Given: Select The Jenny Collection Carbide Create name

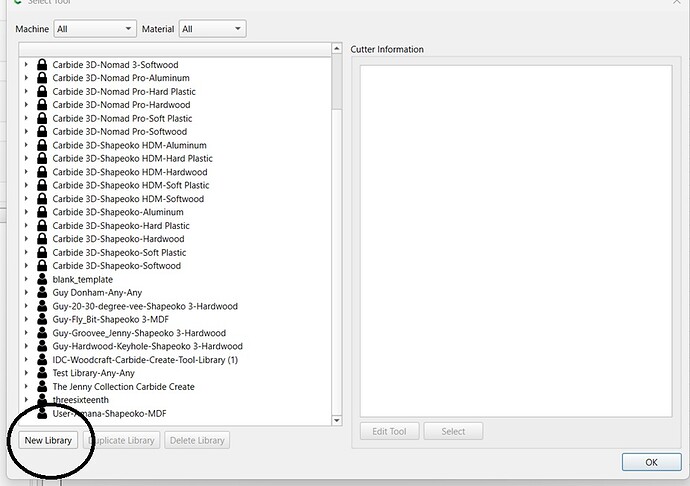Looking at the screenshot, I should point(124,387).
